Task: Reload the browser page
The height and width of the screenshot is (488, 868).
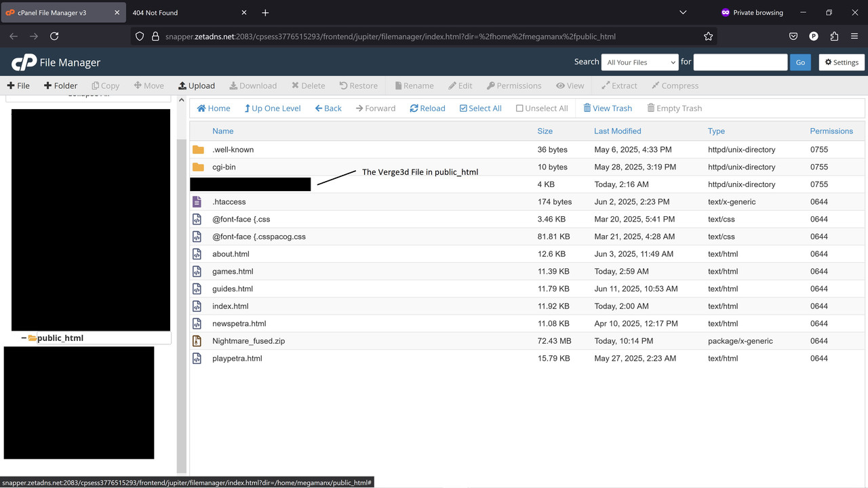Action: 54,37
